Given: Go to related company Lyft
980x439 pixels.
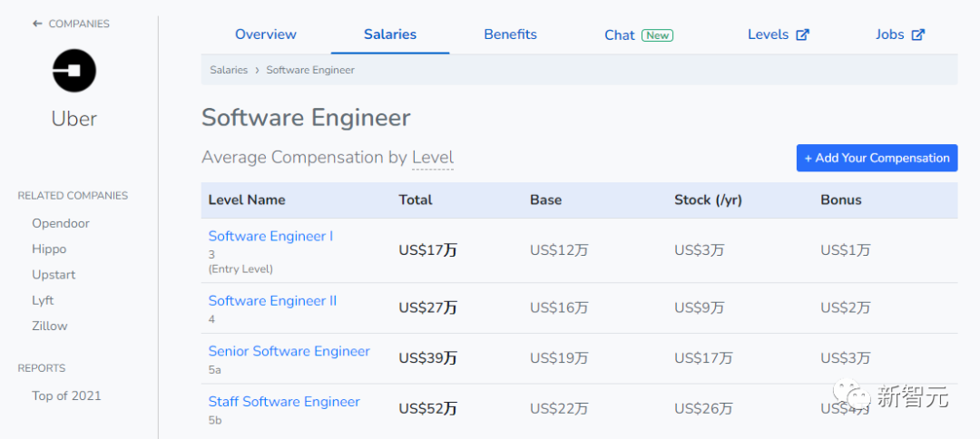Looking at the screenshot, I should (x=43, y=300).
